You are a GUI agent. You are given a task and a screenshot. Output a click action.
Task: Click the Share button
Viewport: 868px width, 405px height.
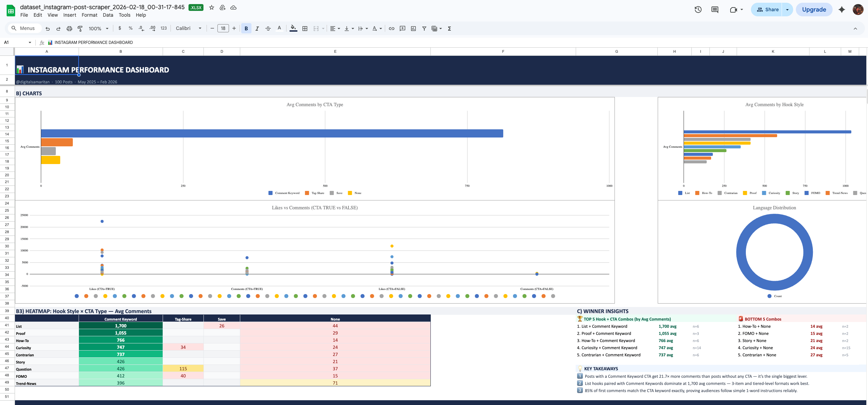click(767, 10)
